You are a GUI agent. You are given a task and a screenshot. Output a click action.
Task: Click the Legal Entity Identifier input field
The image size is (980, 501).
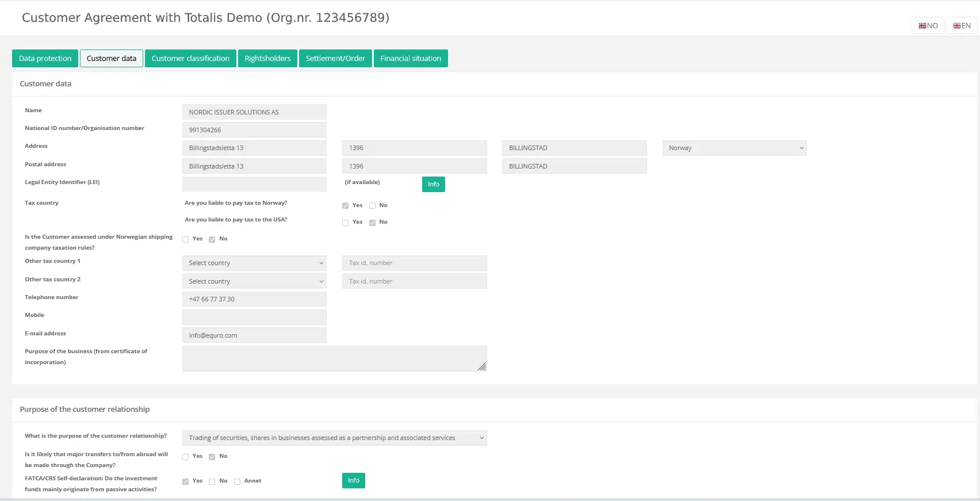click(x=254, y=184)
